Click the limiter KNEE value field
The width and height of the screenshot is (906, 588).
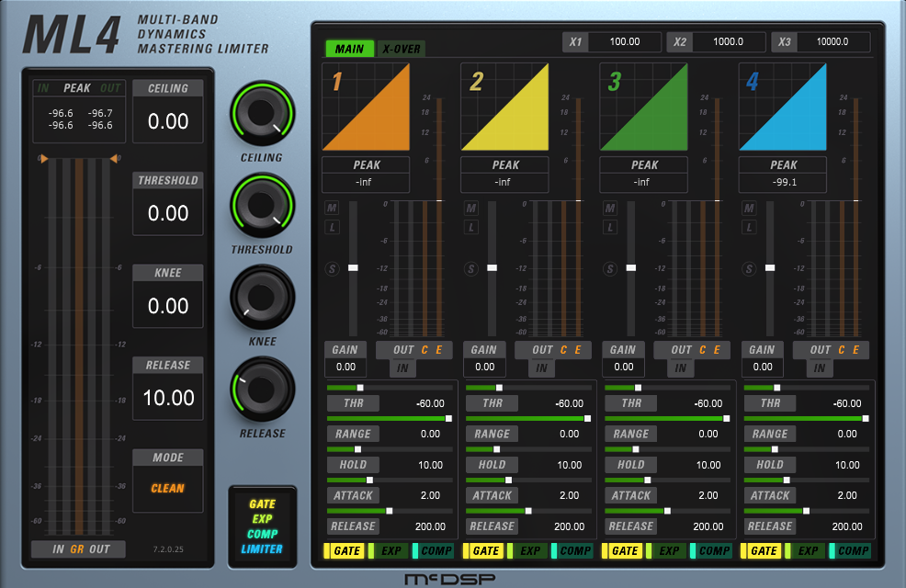(168, 306)
